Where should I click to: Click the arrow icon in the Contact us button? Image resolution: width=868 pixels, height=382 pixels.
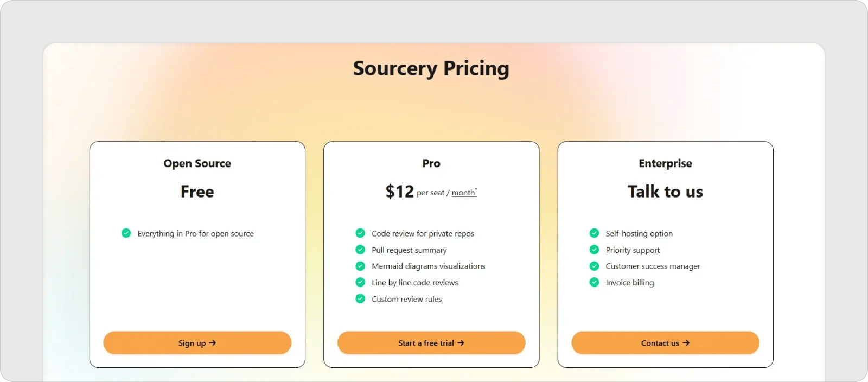pos(687,342)
